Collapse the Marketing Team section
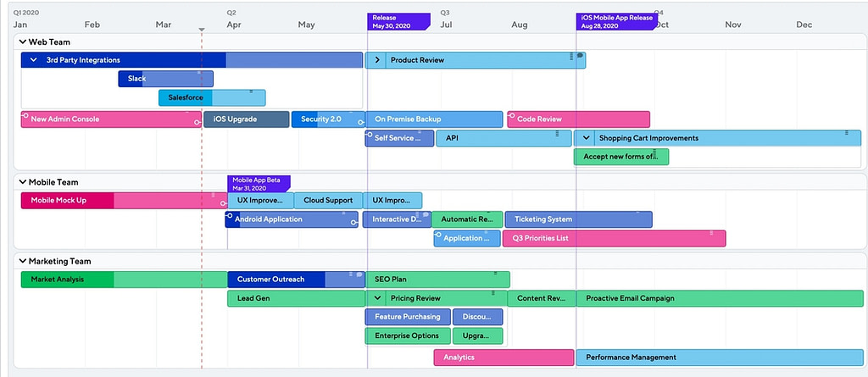 (23, 261)
